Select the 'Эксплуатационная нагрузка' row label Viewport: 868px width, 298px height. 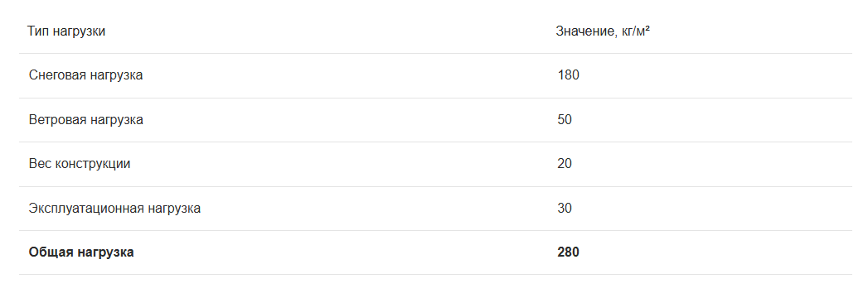pyautogui.click(x=114, y=209)
